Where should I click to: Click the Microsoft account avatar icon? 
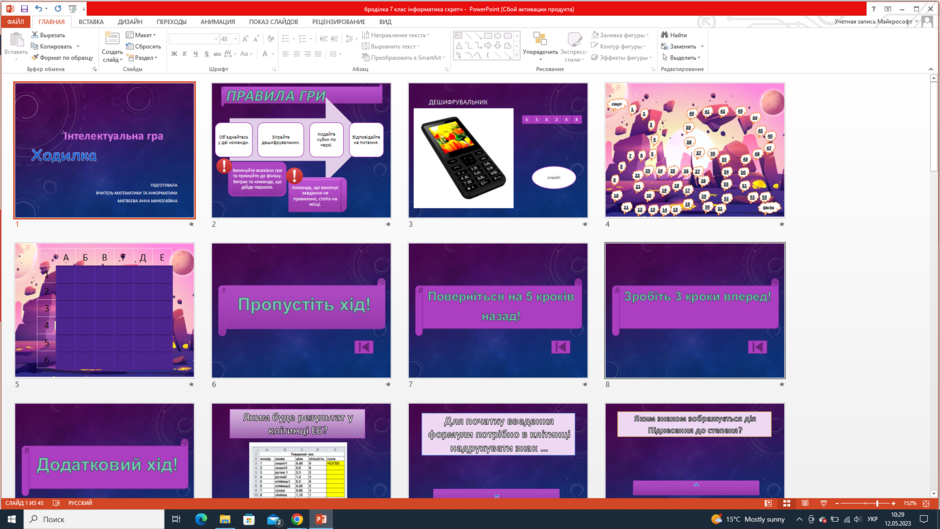pos(927,22)
